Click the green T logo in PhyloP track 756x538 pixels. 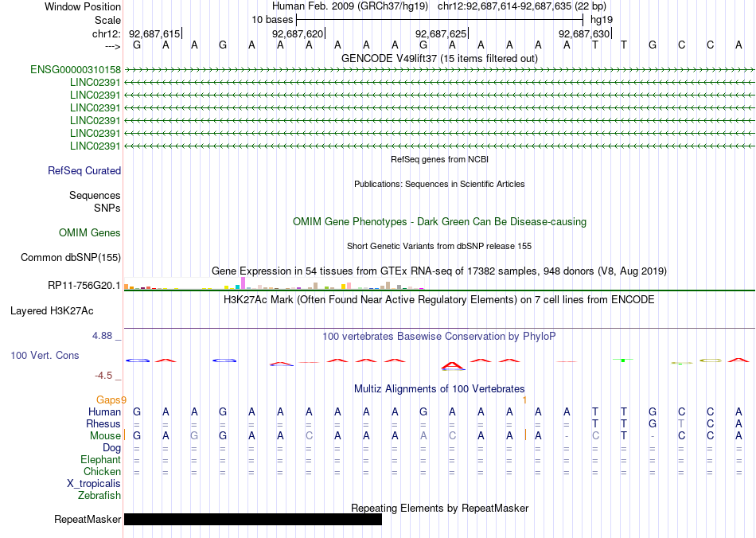[x=623, y=360]
